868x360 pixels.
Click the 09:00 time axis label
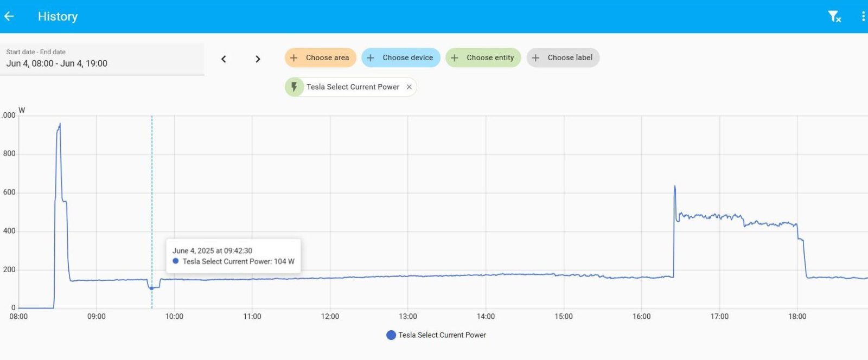(96, 317)
